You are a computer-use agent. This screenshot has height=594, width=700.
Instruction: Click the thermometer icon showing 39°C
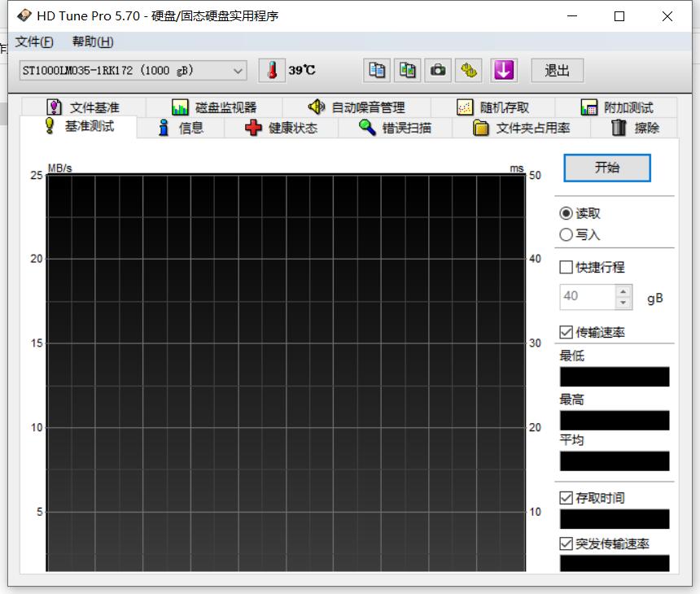[272, 71]
